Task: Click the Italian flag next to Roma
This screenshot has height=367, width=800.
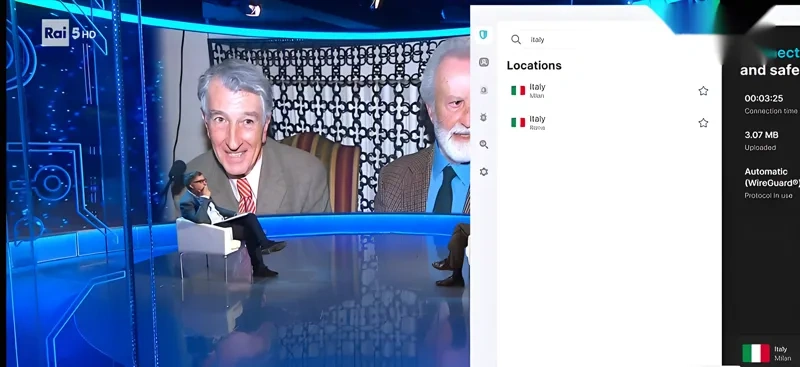Action: coord(518,123)
